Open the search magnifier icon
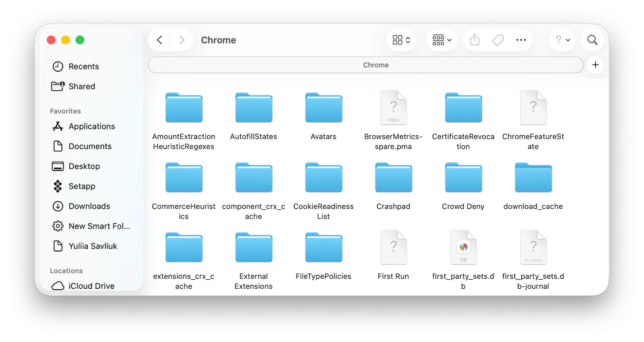 click(x=592, y=40)
